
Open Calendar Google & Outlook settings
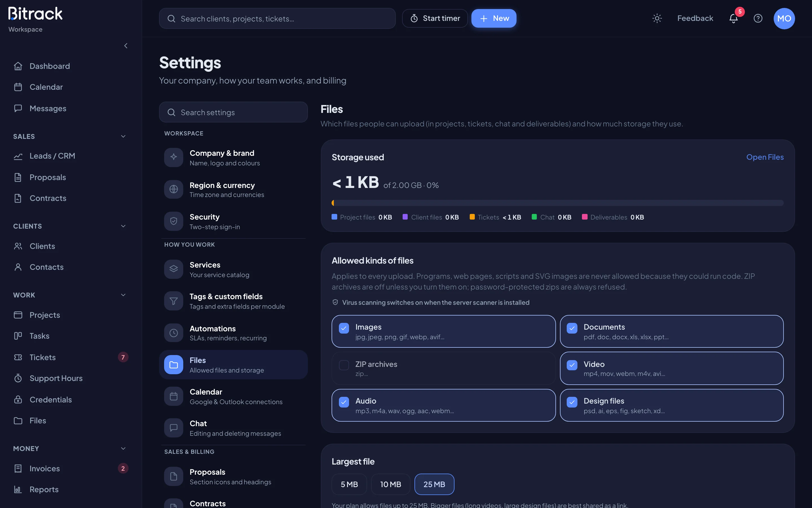tap(233, 397)
